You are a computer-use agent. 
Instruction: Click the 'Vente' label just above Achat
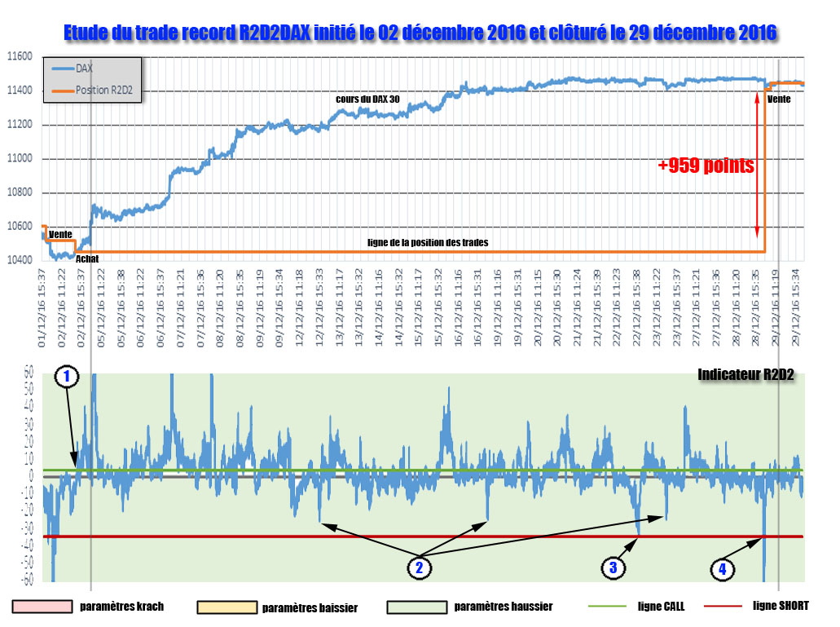click(60, 235)
